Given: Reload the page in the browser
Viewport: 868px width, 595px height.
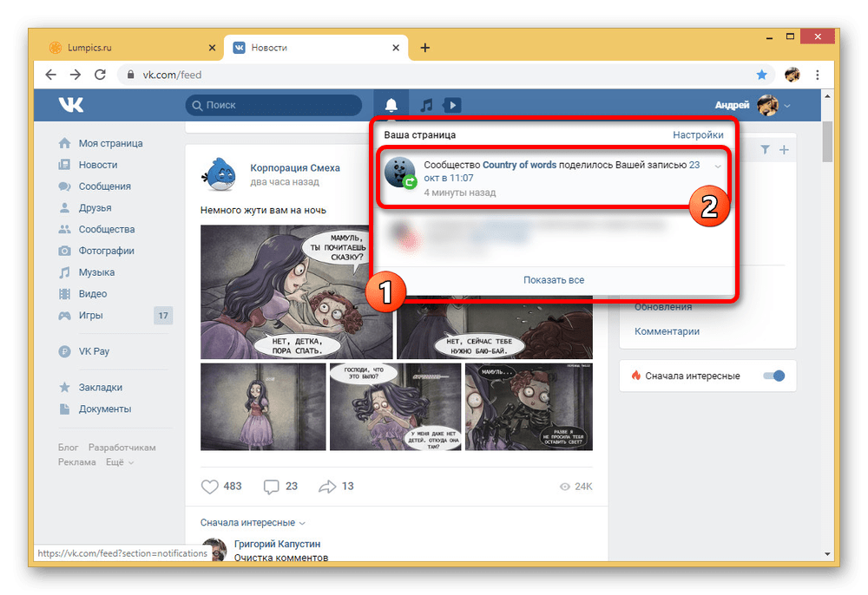Looking at the screenshot, I should pyautogui.click(x=100, y=75).
